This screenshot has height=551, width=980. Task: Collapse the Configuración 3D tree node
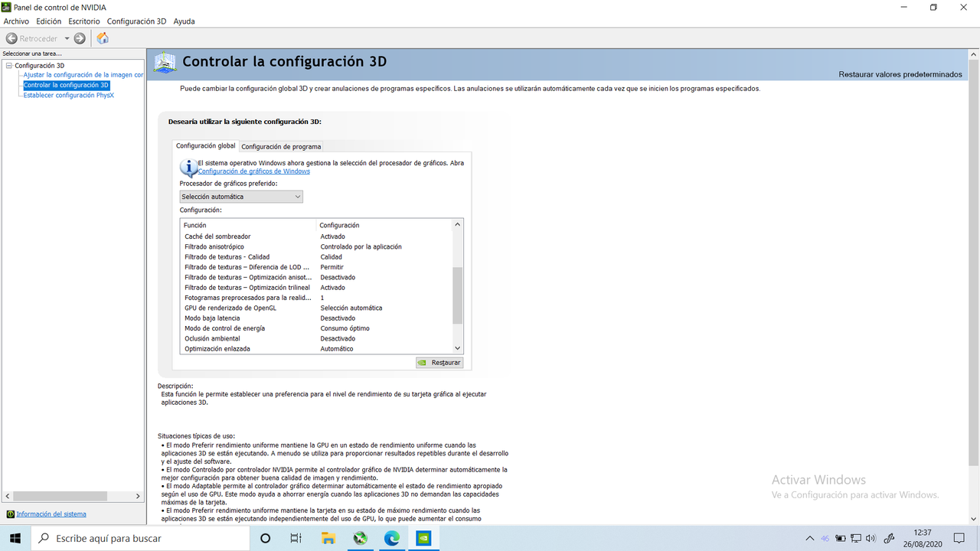[8, 66]
